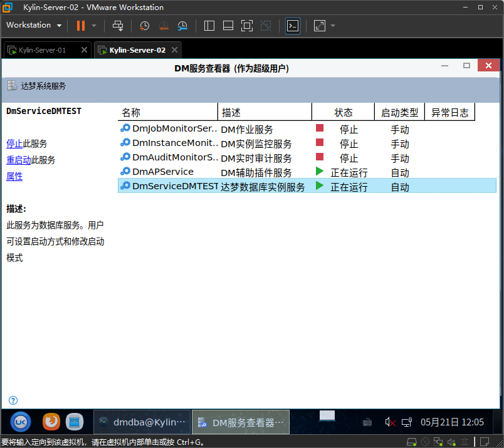
Task: Click the 05月21日 12:05 clock
Action: pyautogui.click(x=452, y=422)
